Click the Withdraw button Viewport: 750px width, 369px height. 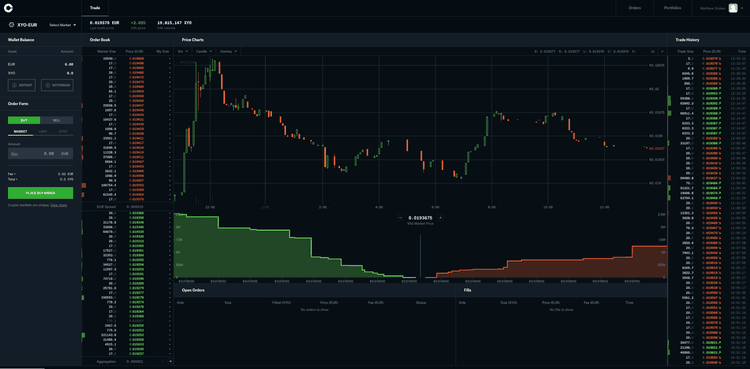[x=57, y=85]
